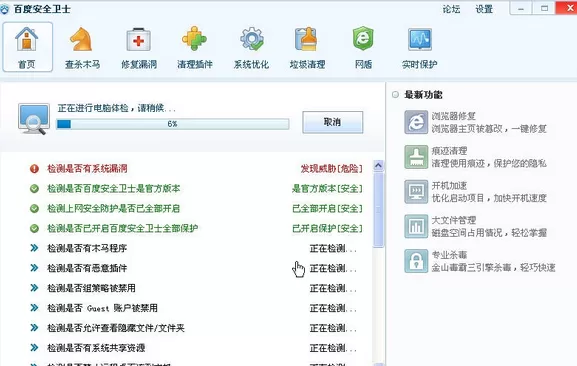
Task: Click arrow icon beside 检测是否有恶意插件
Action: [34, 268]
